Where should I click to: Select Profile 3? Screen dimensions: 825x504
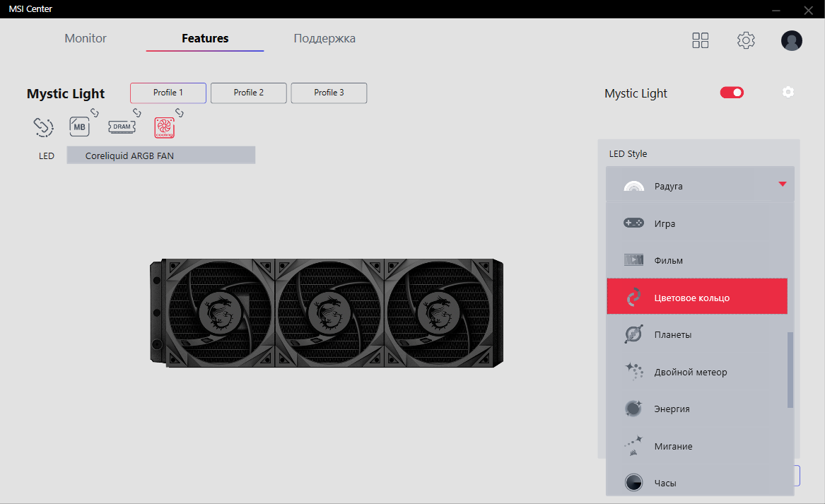329,93
